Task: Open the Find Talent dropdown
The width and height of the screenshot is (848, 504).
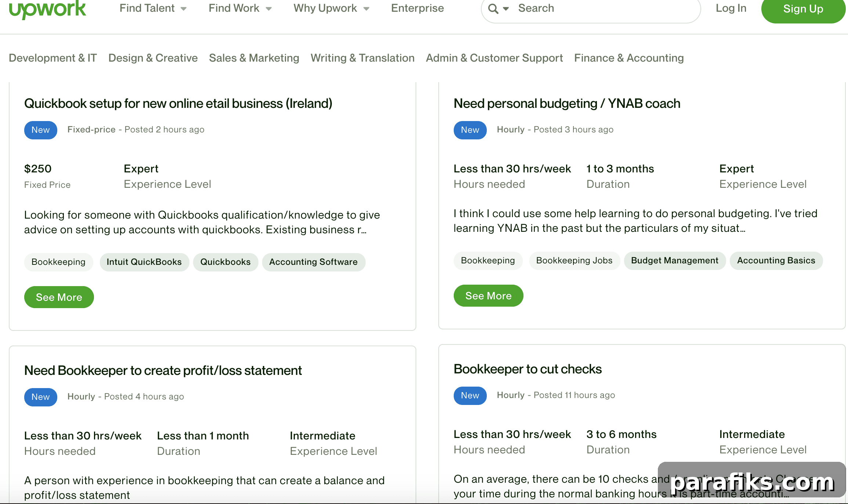Action: [153, 8]
